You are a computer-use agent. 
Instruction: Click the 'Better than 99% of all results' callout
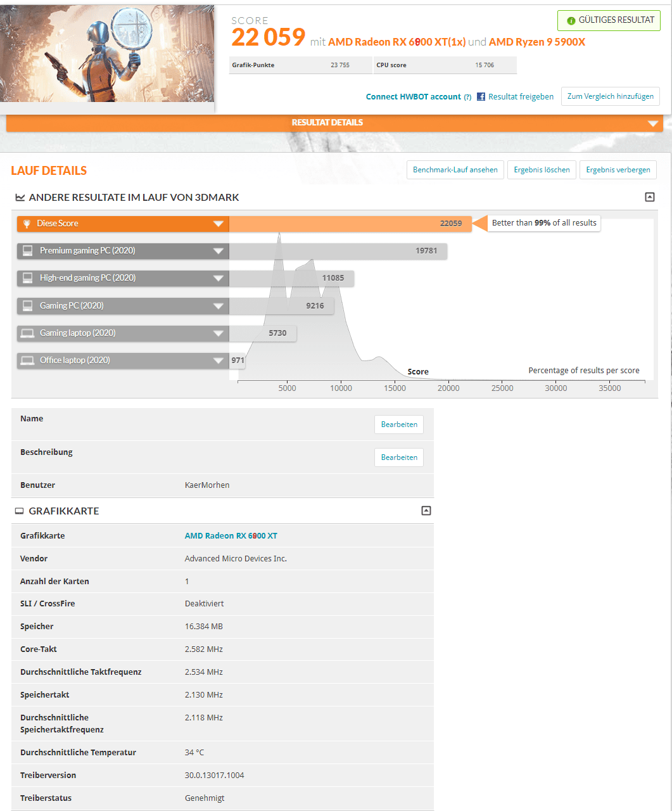[544, 223]
